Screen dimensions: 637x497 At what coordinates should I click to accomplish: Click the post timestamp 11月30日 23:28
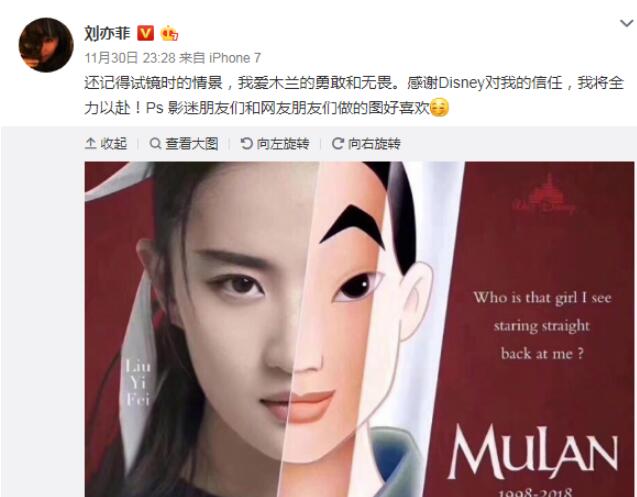130,58
